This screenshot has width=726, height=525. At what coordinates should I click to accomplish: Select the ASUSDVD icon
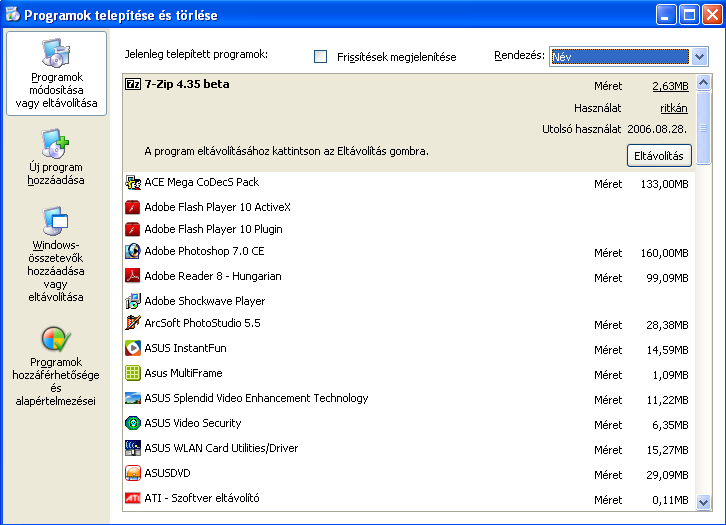(132, 473)
